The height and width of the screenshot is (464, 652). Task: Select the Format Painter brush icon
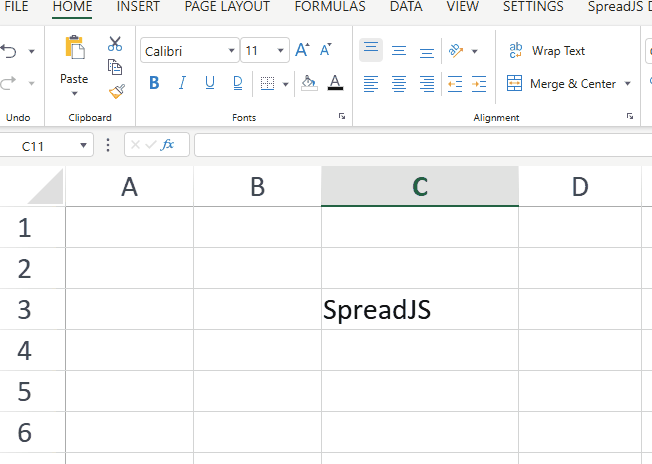(116, 91)
